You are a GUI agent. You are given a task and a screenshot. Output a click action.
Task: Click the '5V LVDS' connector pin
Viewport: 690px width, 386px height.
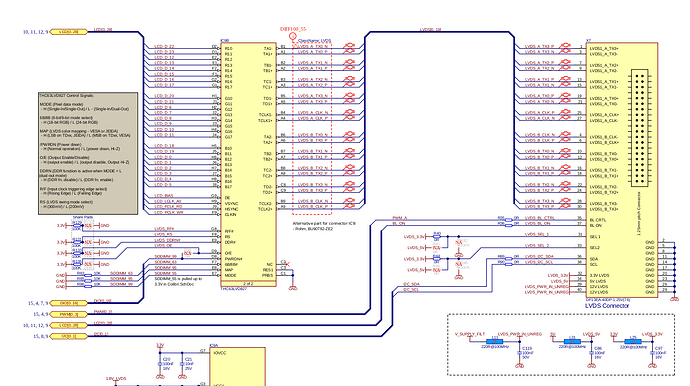(x=598, y=281)
